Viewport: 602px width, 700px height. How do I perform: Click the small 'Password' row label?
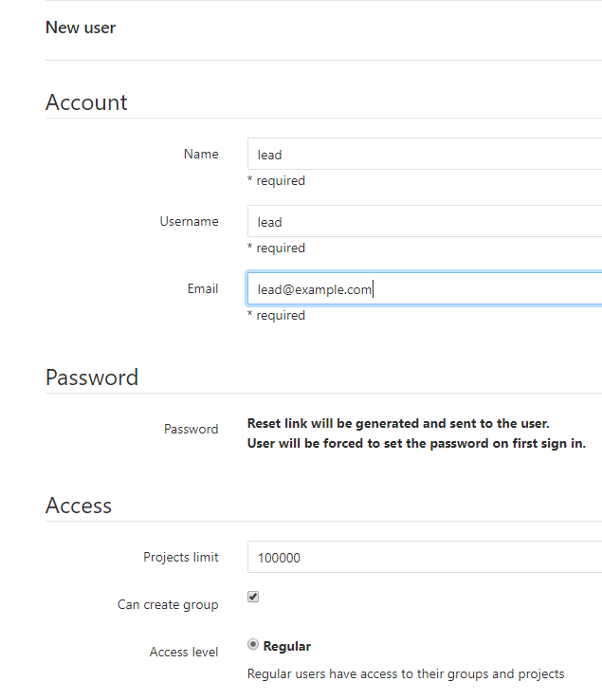pyautogui.click(x=191, y=429)
